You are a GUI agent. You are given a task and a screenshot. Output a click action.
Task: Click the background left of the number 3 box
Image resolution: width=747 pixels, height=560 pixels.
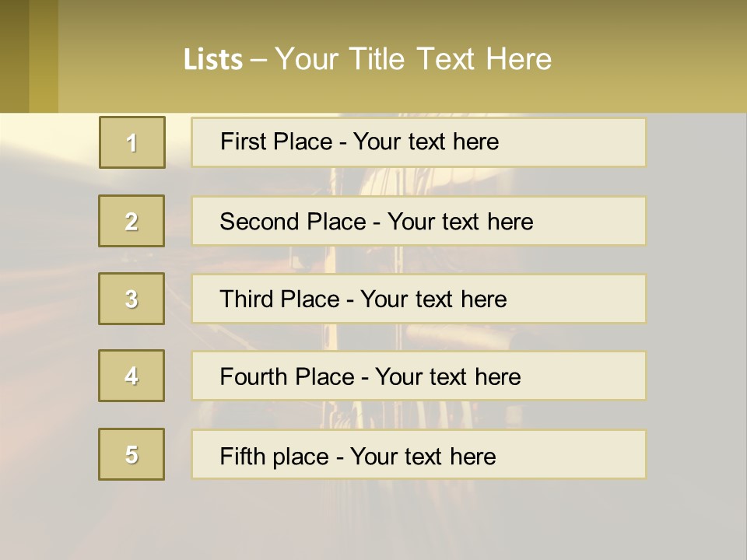48,299
